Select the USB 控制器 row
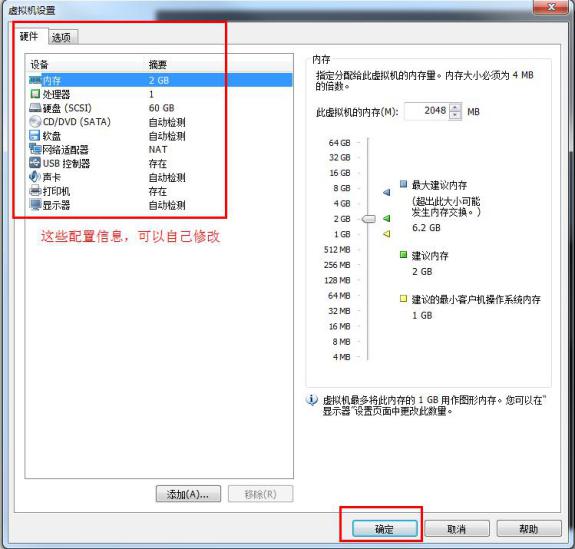575x549 pixels. coord(160,163)
